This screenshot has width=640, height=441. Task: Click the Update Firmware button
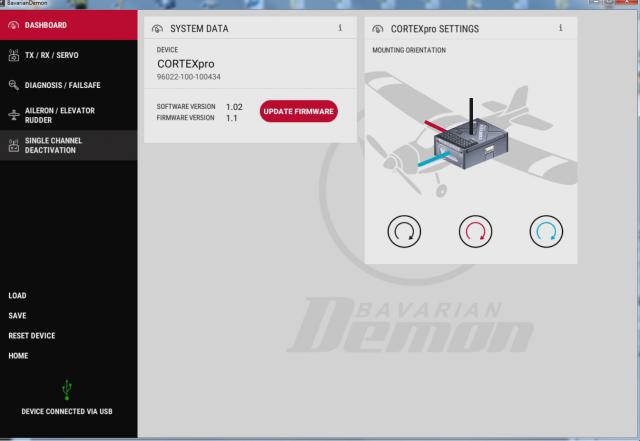pos(298,111)
